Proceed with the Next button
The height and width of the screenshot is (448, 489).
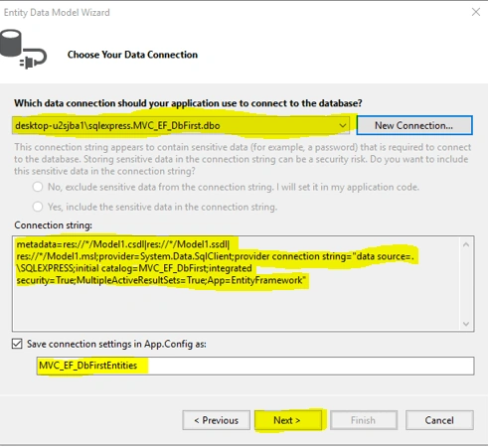287,420
